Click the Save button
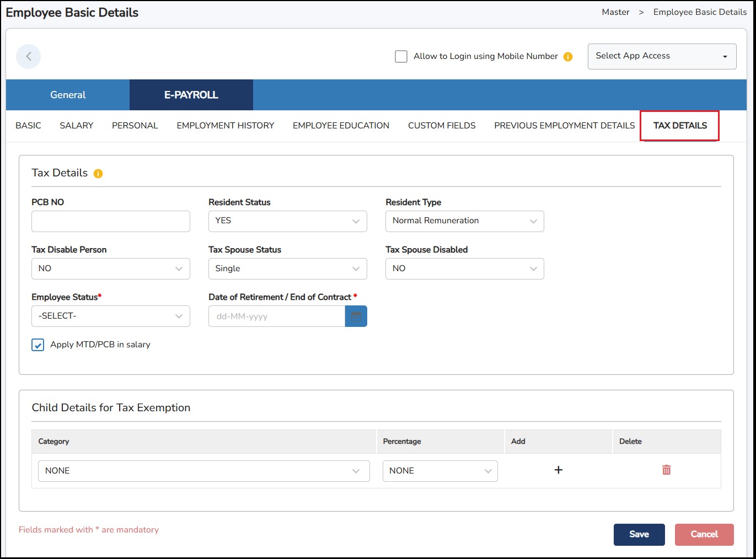This screenshot has height=559, width=756. tap(639, 534)
